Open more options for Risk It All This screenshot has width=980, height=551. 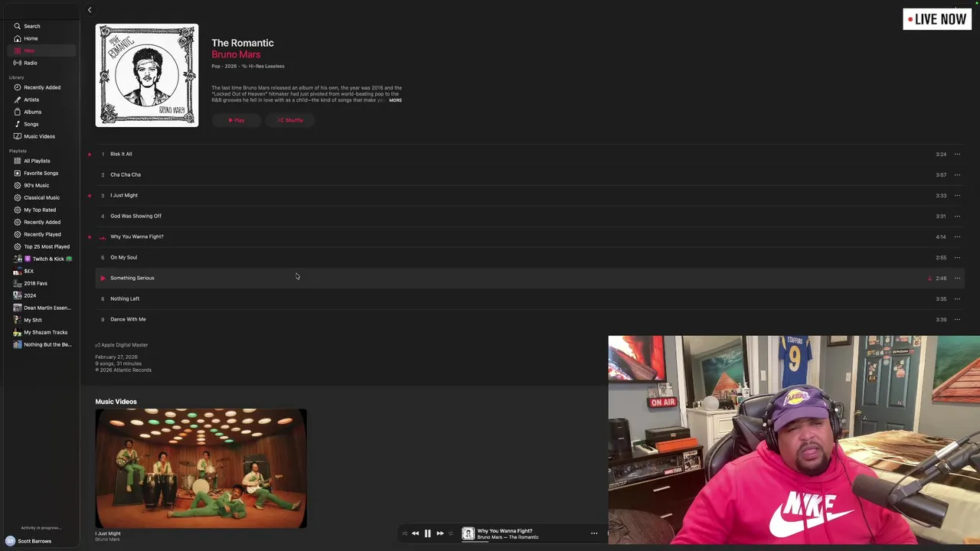957,154
